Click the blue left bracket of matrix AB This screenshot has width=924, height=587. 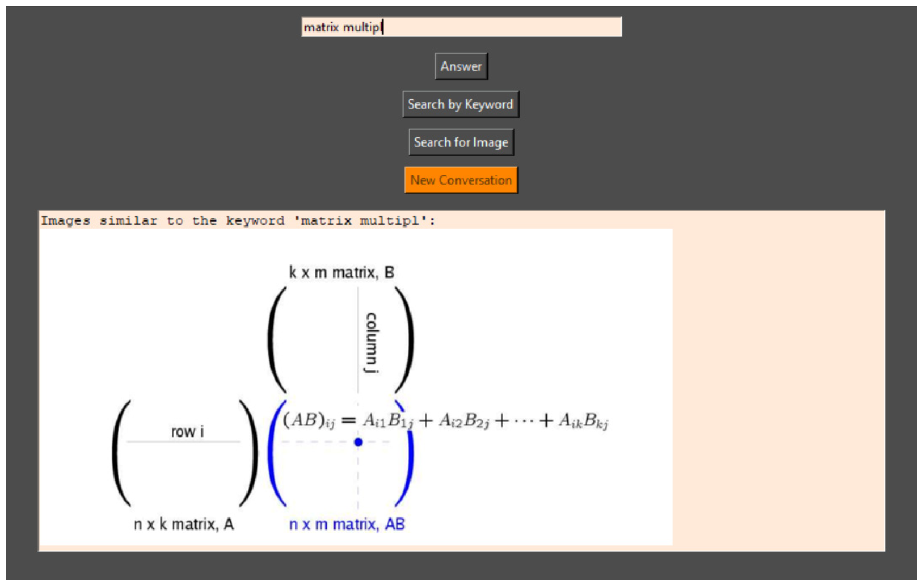(275, 453)
